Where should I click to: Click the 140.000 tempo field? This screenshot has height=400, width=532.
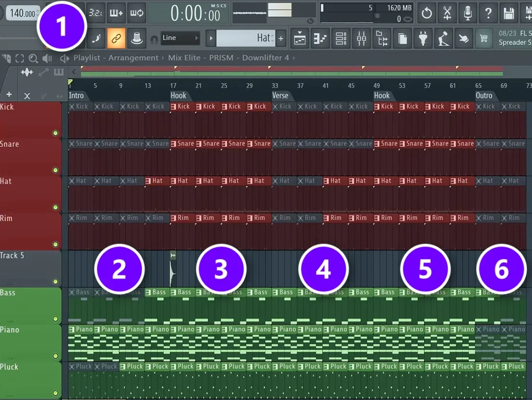tap(22, 13)
